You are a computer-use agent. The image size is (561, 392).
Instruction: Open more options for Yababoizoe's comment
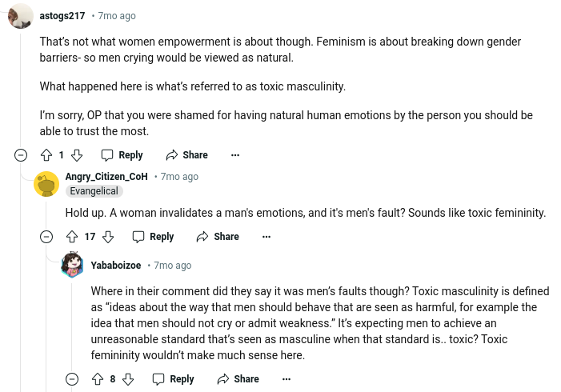point(287,379)
